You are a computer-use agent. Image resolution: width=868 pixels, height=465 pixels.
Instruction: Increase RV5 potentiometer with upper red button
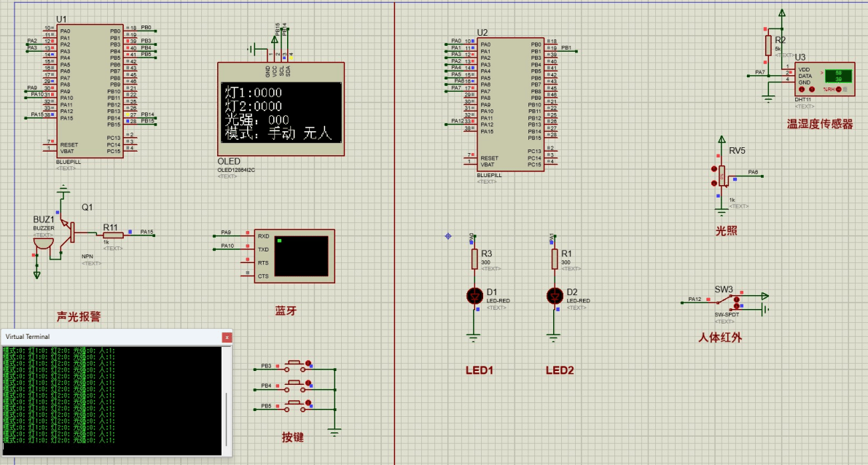click(x=713, y=170)
